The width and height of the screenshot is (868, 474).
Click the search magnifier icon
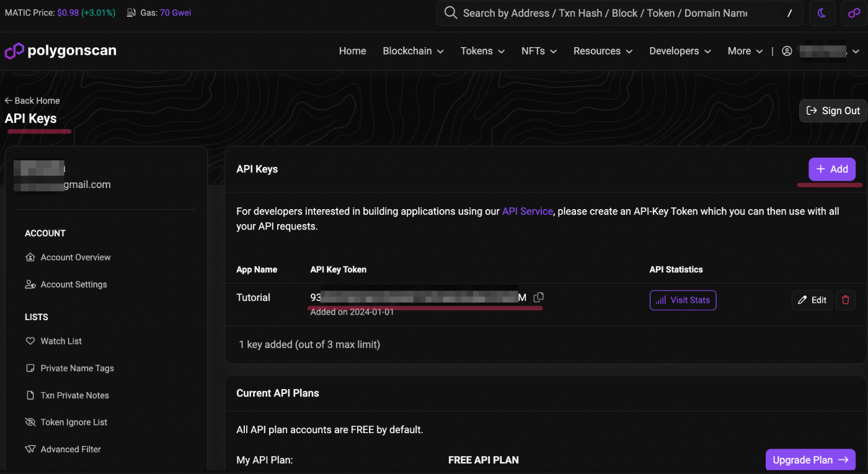pyautogui.click(x=451, y=13)
